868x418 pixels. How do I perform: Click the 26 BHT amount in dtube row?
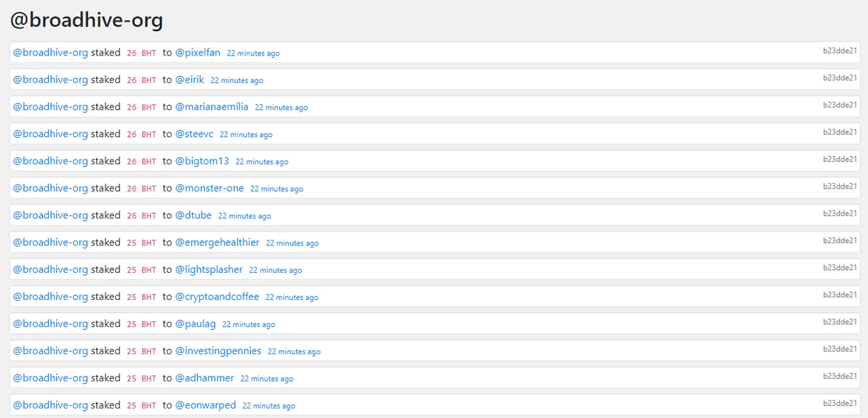(141, 216)
